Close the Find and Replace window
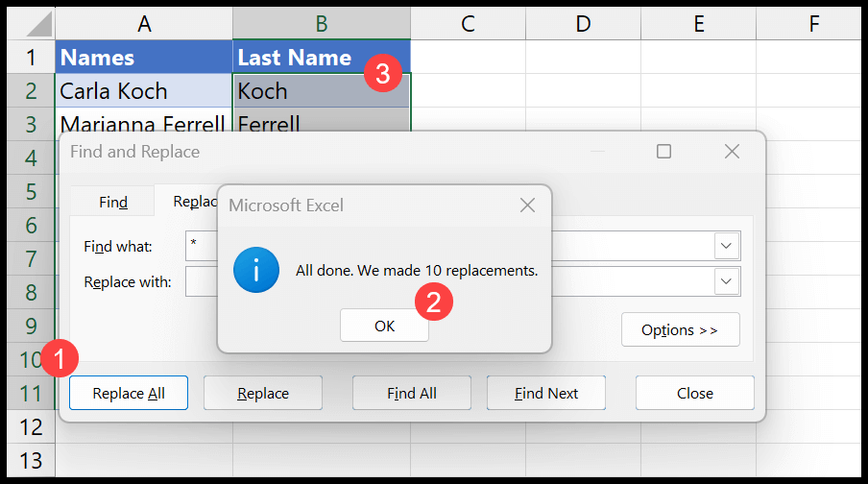 (732, 151)
